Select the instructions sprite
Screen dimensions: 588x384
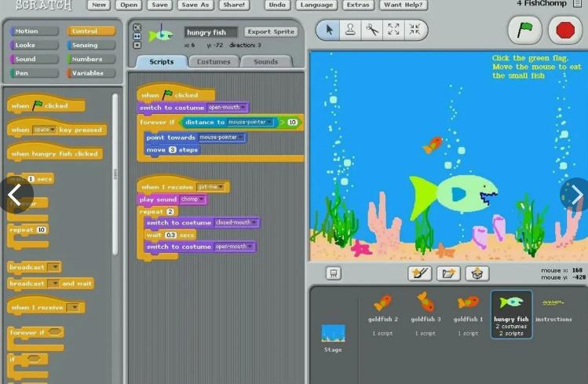553,310
